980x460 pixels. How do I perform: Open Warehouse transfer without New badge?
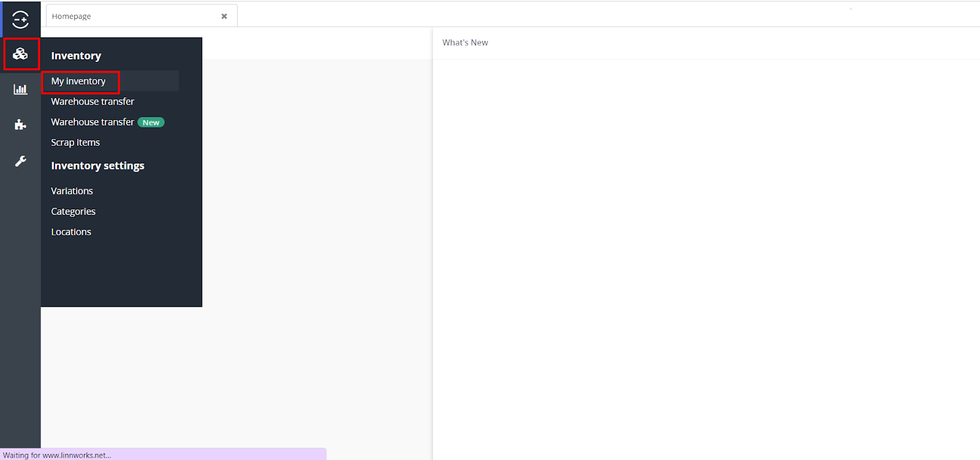pyautogui.click(x=92, y=102)
